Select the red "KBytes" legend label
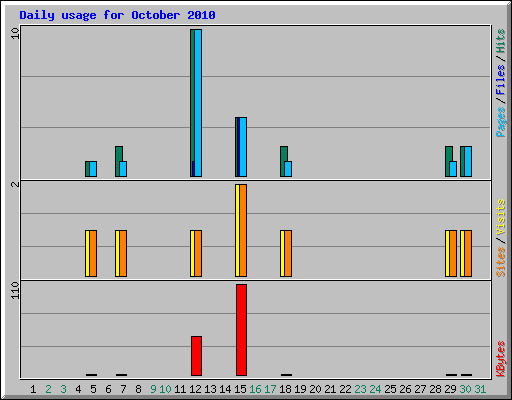 (x=501, y=359)
